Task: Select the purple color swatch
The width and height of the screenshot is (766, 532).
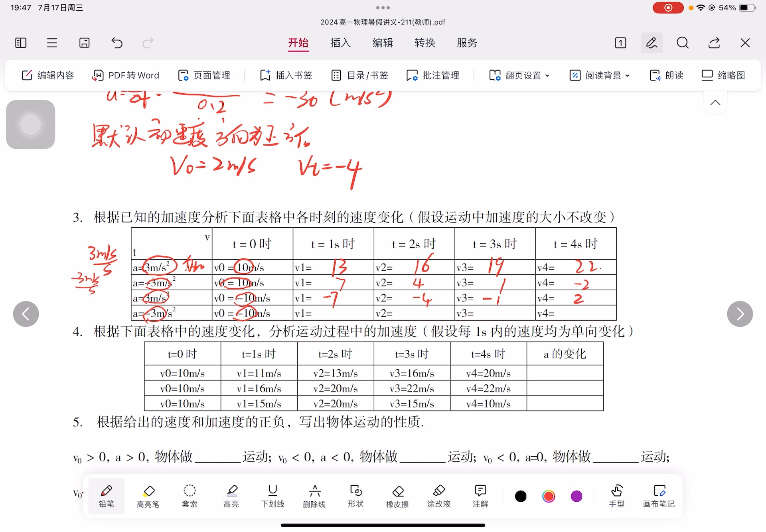Action: click(x=576, y=496)
